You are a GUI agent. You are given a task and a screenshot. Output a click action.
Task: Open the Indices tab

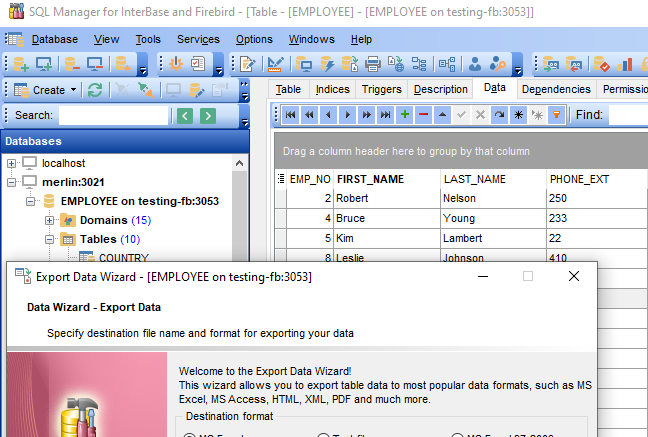point(332,89)
